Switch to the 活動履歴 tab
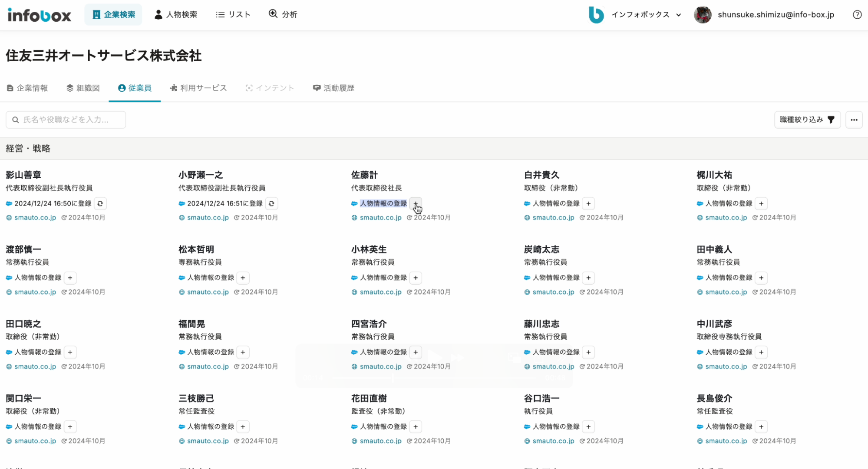868x469 pixels. pos(334,88)
